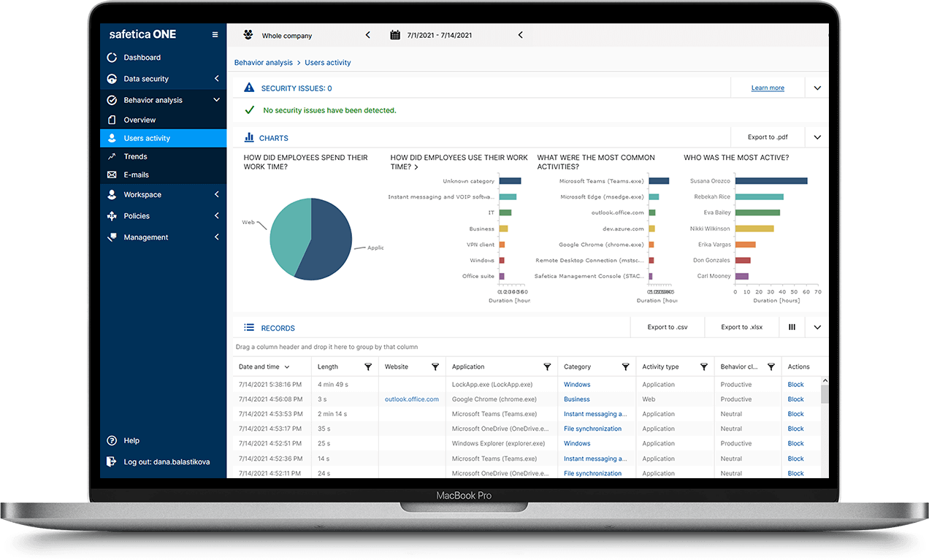929x560 pixels.
Task: Click the Trends line chart icon
Action: (112, 156)
